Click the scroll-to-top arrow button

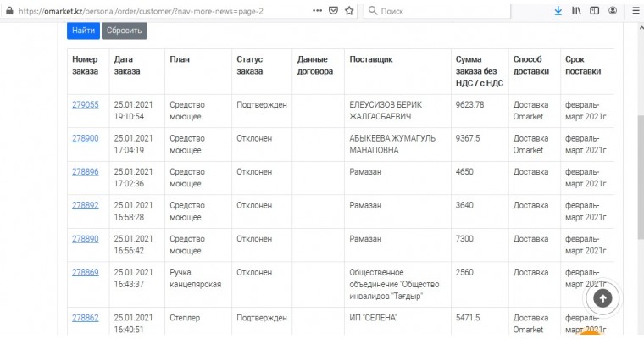pos(603,297)
